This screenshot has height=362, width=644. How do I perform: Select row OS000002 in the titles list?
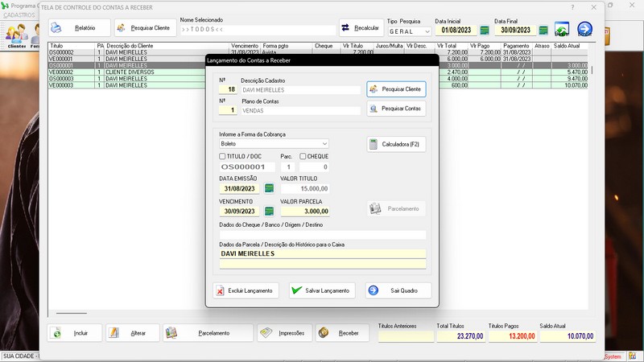pos(318,52)
